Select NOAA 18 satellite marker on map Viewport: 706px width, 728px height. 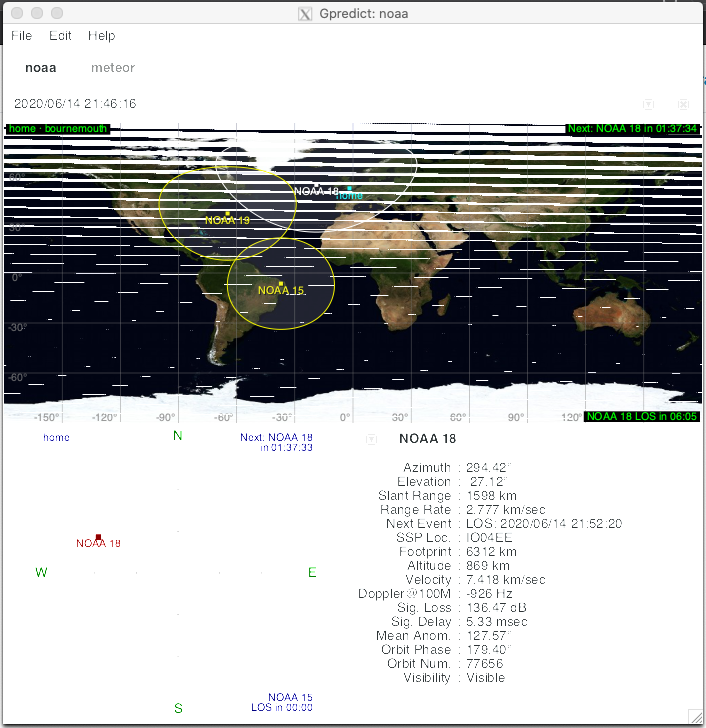(x=317, y=186)
